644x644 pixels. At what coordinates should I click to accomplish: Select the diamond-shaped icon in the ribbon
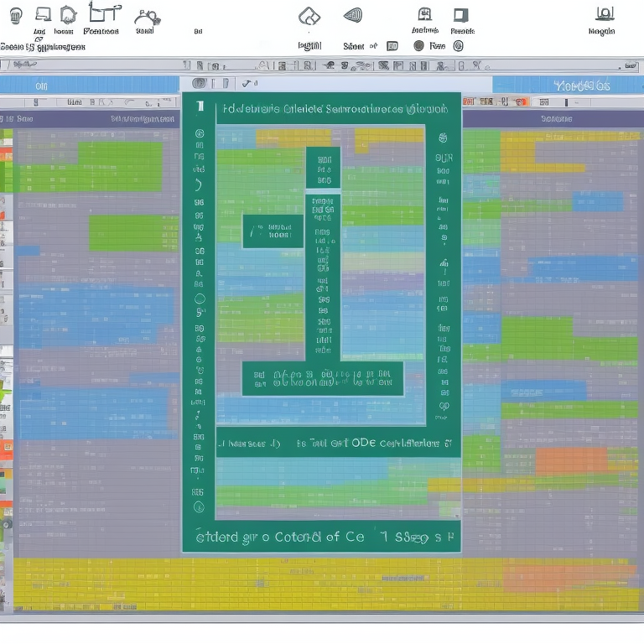[309, 16]
